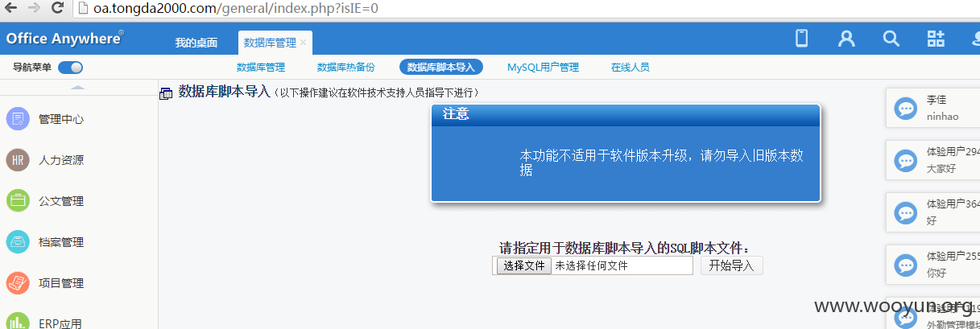
Task: Collapse sidebar using the up arrow
Action: 77,87
